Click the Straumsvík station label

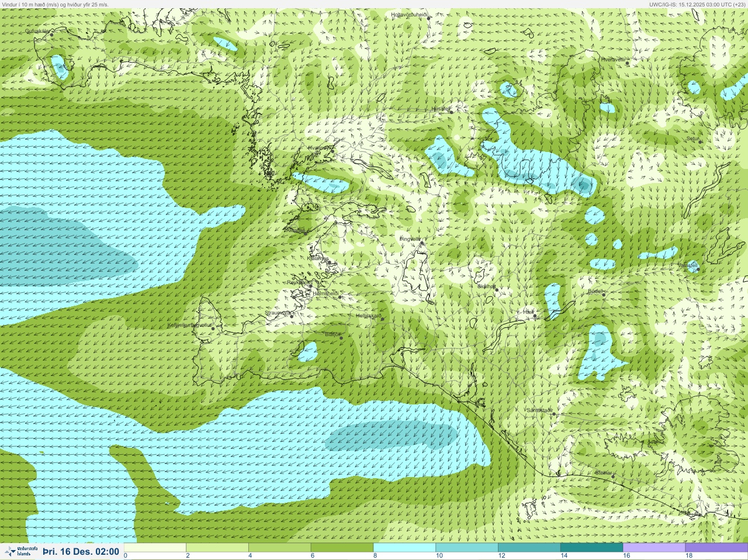click(x=278, y=313)
